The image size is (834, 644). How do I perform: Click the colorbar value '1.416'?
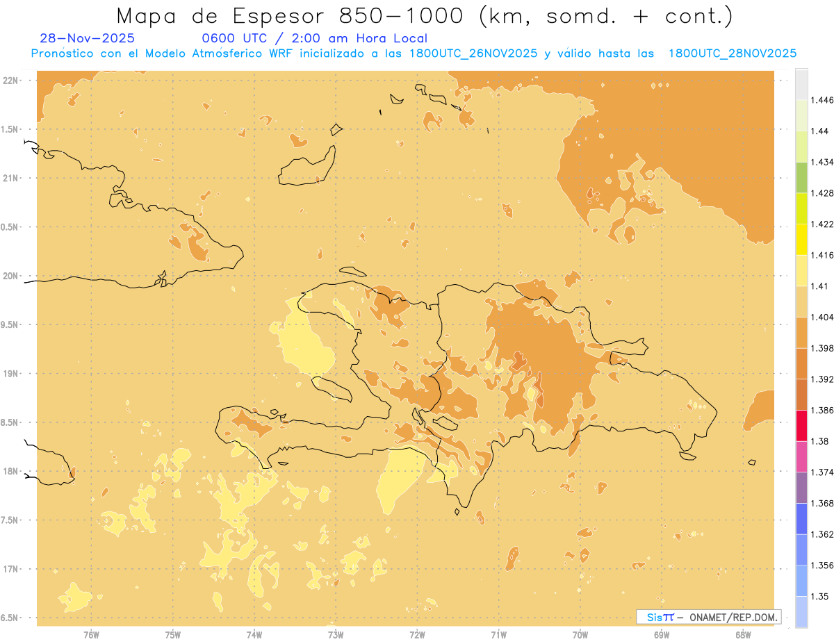821,255
